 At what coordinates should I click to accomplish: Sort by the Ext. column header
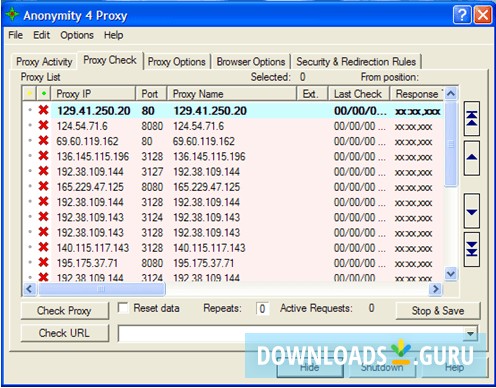pyautogui.click(x=312, y=94)
